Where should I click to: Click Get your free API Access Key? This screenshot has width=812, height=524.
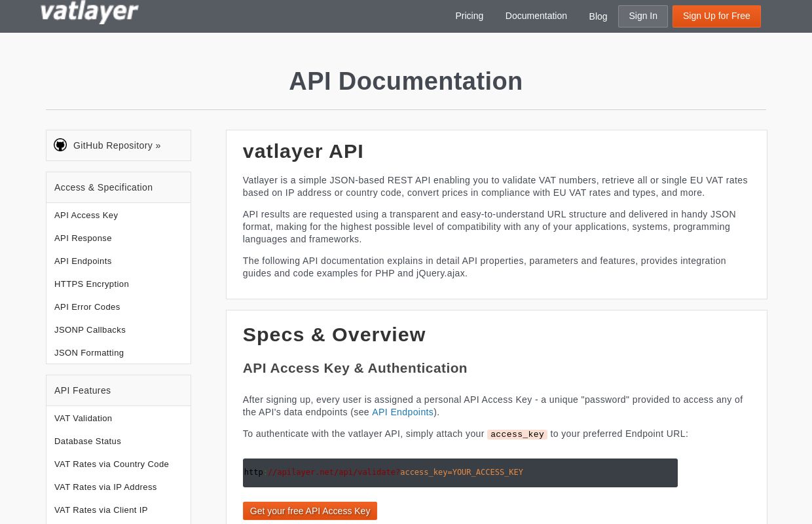[310, 511]
